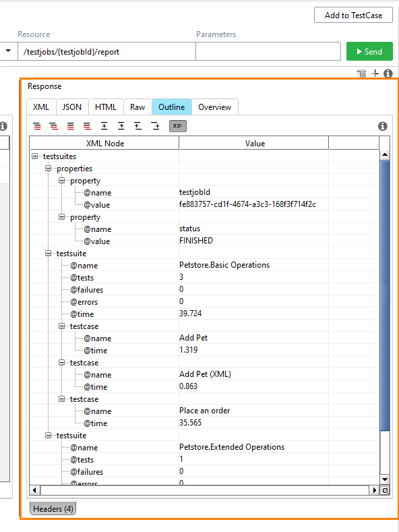
Task: Switch to the Raw tab
Action: tap(137, 107)
